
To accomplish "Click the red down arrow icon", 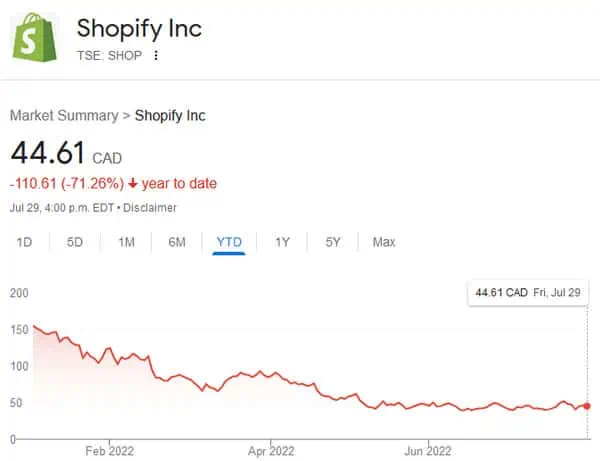I will [132, 184].
